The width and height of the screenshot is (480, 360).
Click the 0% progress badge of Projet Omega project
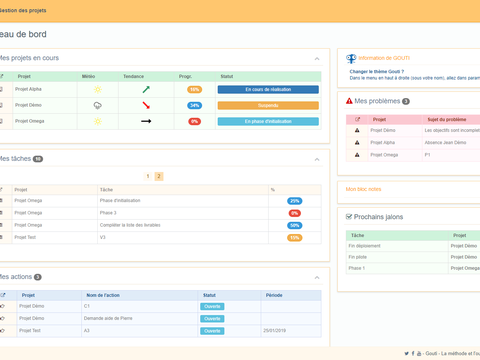point(194,121)
